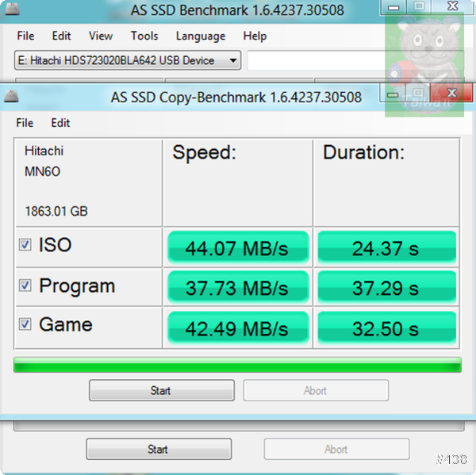
Task: Uncheck the ISO test checkbox
Action: pos(25,245)
